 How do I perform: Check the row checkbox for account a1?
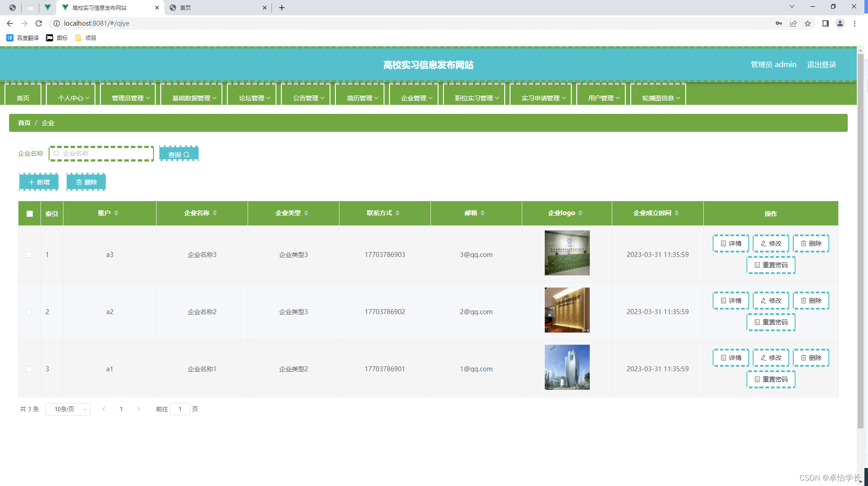29,369
